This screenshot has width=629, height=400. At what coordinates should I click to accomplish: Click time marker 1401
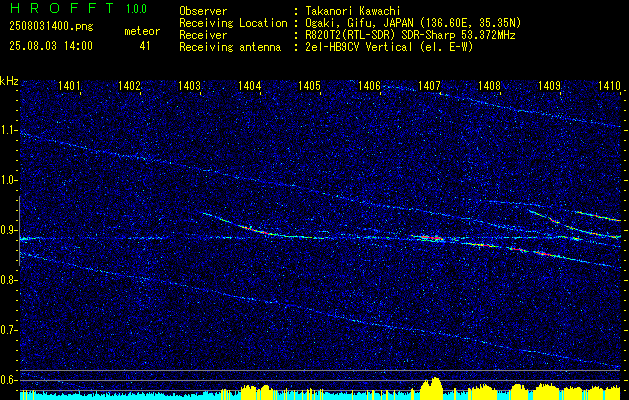70,85
